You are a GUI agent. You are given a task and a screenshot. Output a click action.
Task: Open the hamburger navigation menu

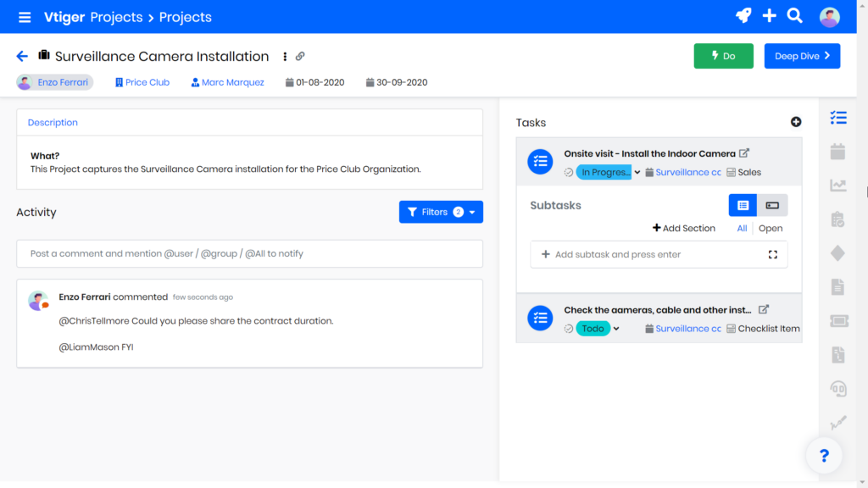[x=25, y=17]
